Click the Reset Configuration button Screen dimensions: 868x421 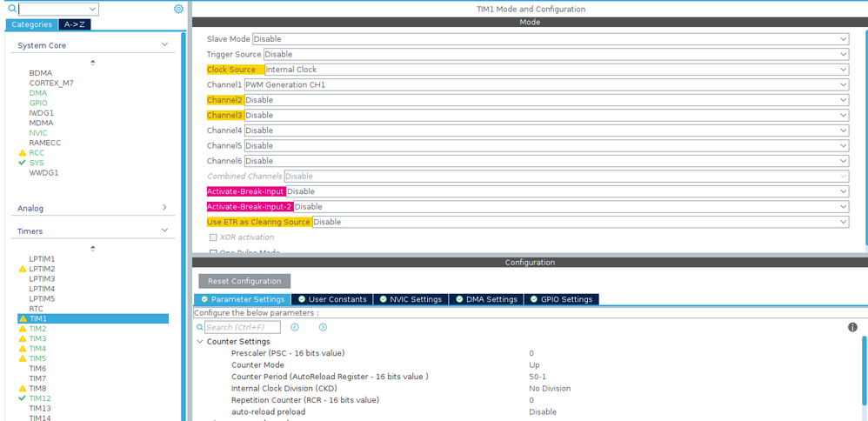click(244, 281)
